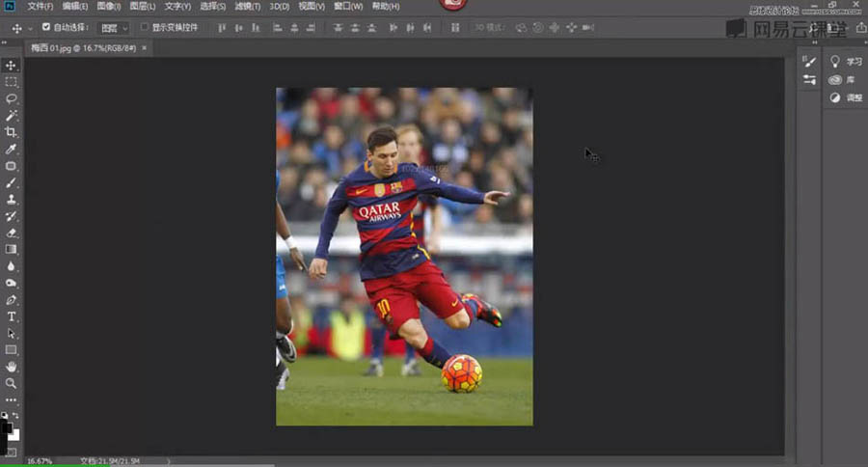Click the 16.67% zoom level field

coord(40,461)
